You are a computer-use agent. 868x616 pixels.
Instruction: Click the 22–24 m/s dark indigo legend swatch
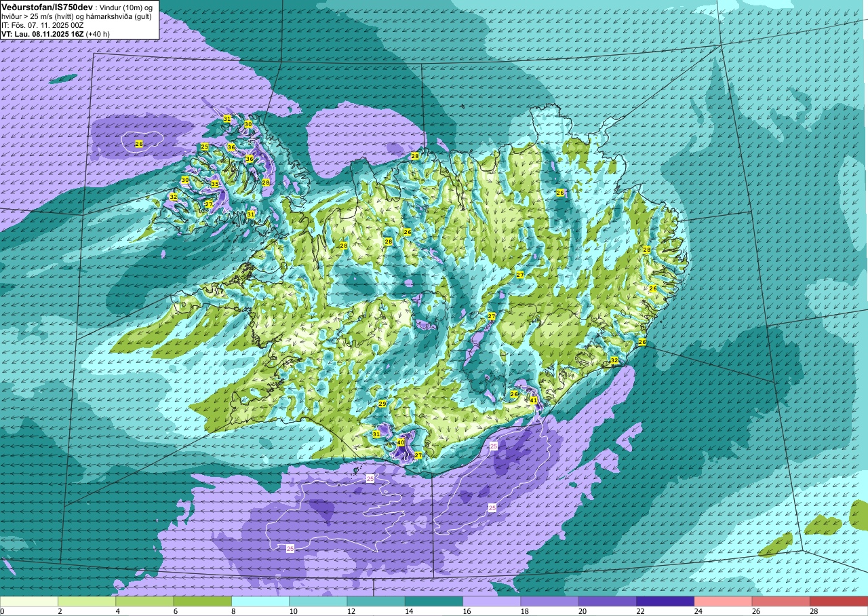[665, 601]
